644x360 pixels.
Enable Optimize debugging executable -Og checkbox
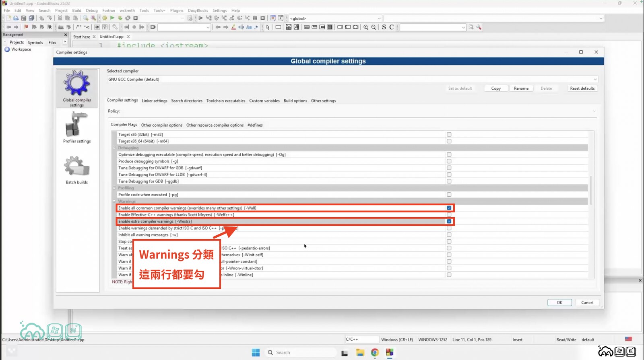[x=449, y=154]
